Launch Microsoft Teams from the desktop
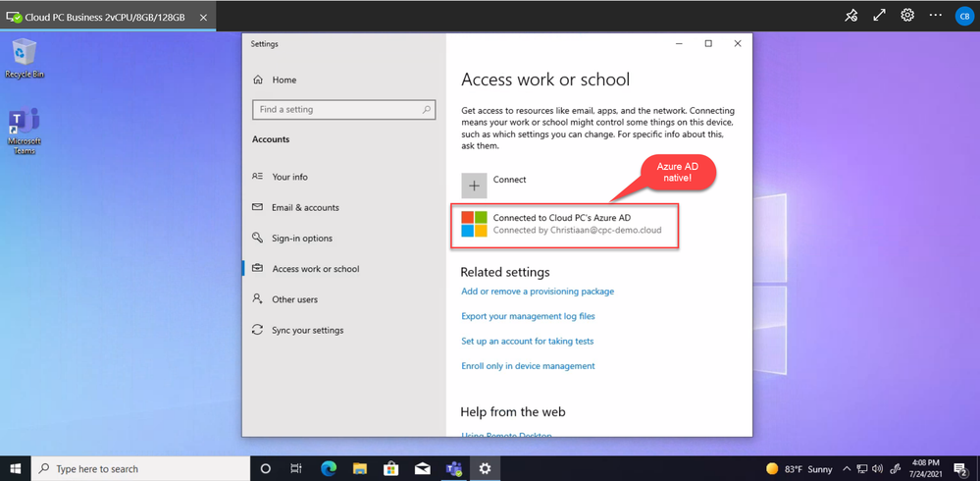This screenshot has width=980, height=481. click(24, 132)
